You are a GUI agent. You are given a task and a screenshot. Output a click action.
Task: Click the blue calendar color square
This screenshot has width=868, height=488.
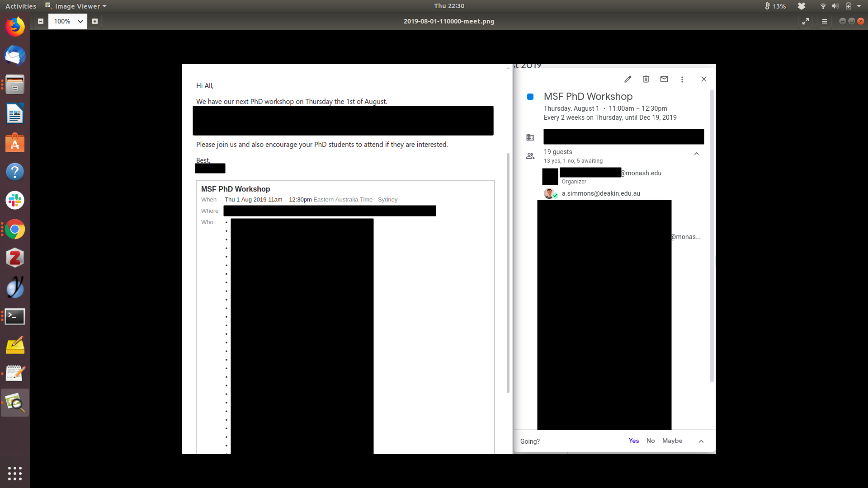pyautogui.click(x=530, y=97)
